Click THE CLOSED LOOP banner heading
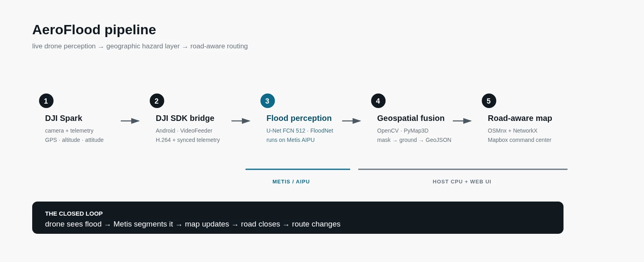The image size is (644, 262). point(74,214)
